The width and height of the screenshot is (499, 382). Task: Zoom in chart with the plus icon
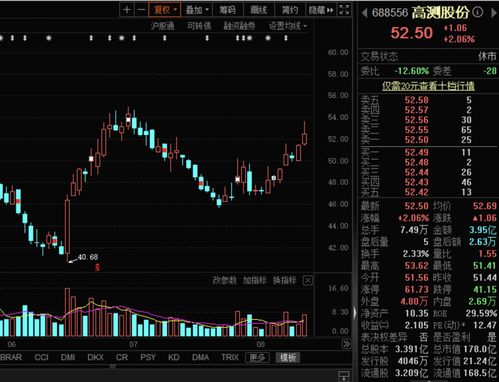(127, 10)
